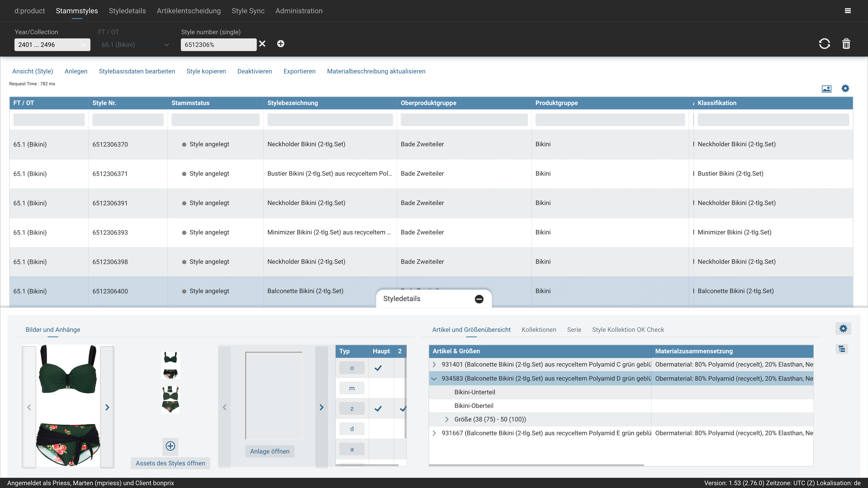
Task: Open the hamburger menu top right
Action: [848, 11]
